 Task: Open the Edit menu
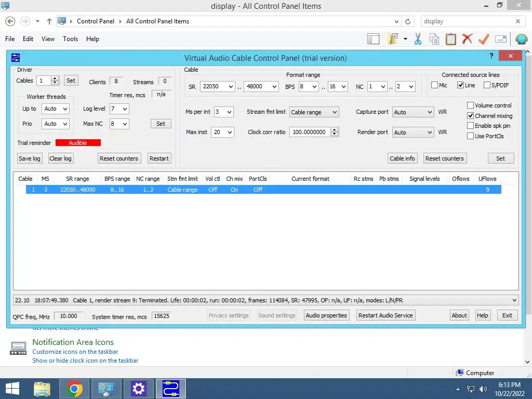point(28,39)
